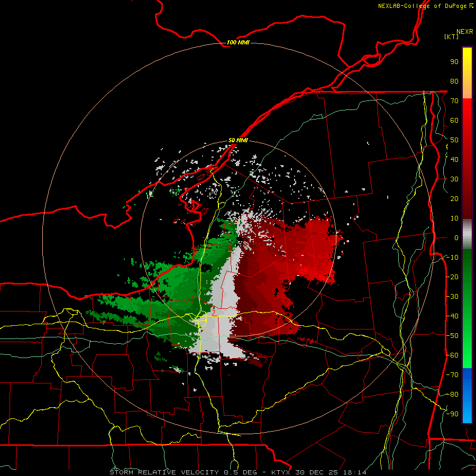The width and height of the screenshot is (476, 476).
Task: Click the -20 value on velocity scale
Action: [452, 277]
